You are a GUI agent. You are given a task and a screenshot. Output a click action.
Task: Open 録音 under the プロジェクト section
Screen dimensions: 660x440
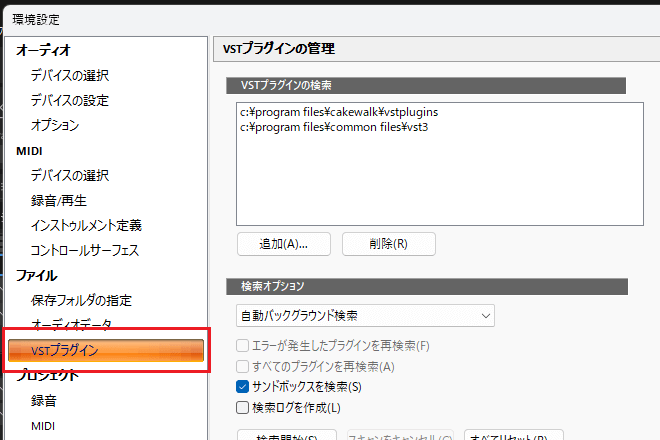click(x=43, y=401)
